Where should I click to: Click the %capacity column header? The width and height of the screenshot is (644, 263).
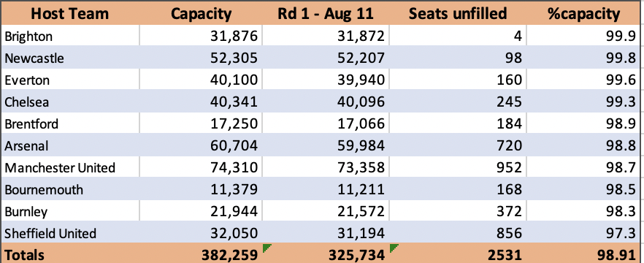tap(583, 14)
